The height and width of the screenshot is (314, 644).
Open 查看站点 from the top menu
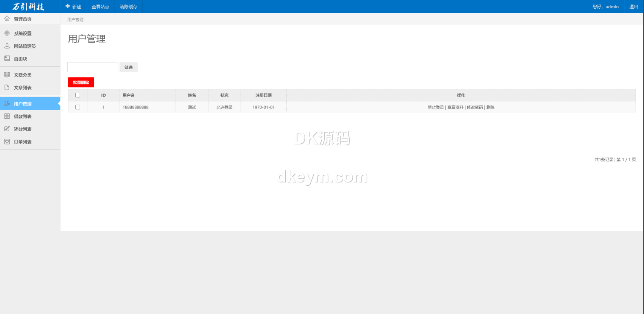(100, 6)
